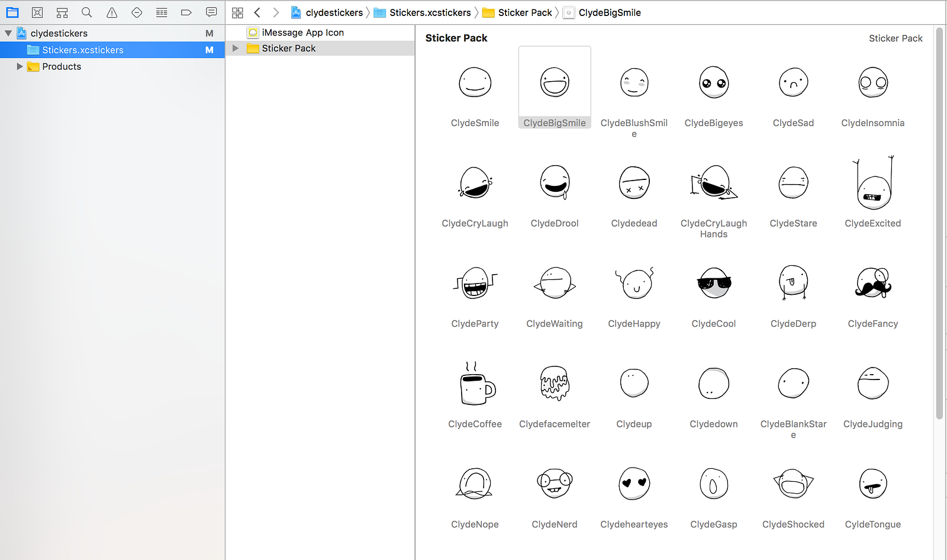Click the Sticker Pack type label at right
Image resolution: width=947 pixels, height=560 pixels.
click(x=896, y=38)
